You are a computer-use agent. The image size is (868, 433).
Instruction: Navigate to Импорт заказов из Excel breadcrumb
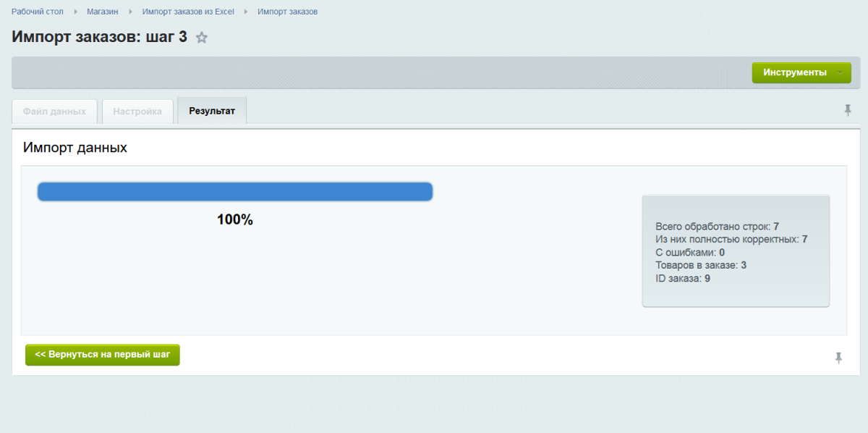point(188,12)
